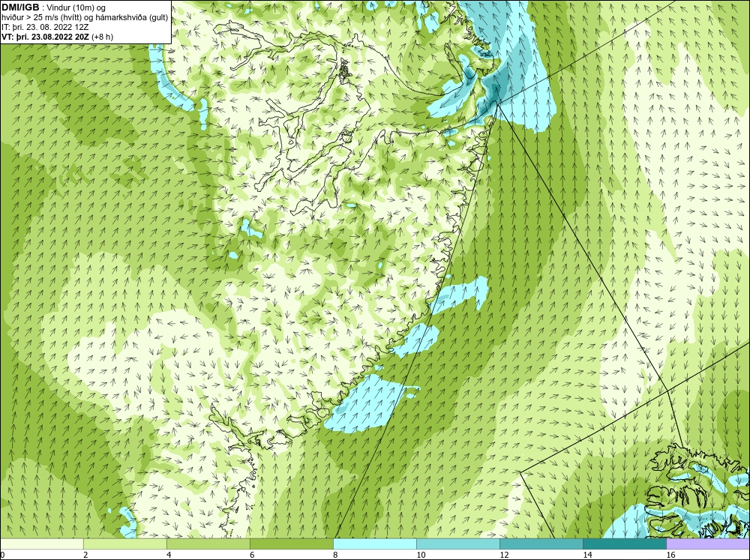Click the 4–6 m/s green legend swatch

(208, 544)
